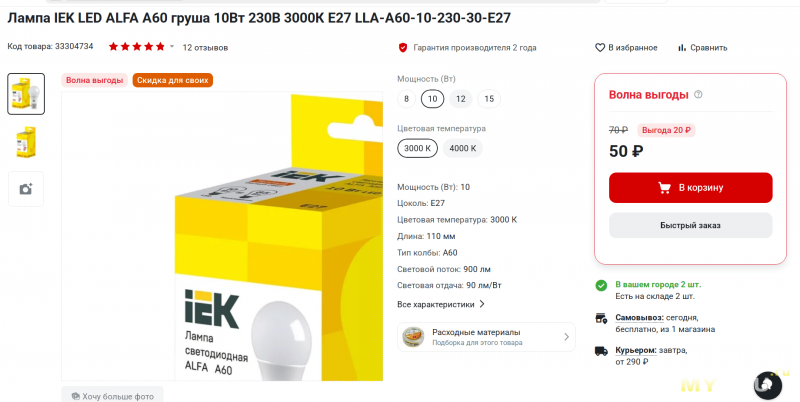The height and width of the screenshot is (402, 800).
Task: Open Расходные материалы selection chevron
Action: [566, 337]
